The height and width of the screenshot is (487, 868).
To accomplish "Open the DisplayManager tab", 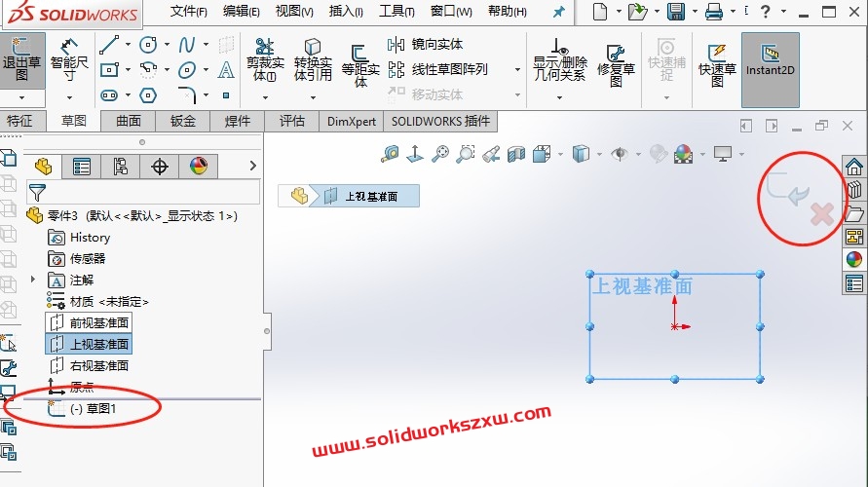I will point(198,167).
